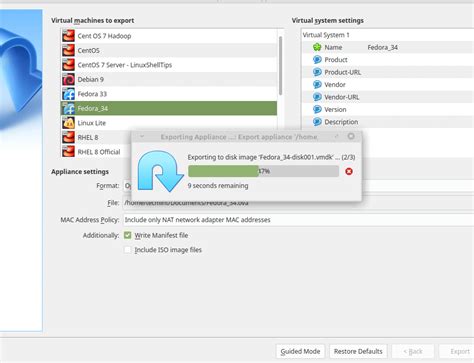The image size is (474, 363).
Task: Click the CentOS virtual machine icon
Action: [68, 50]
